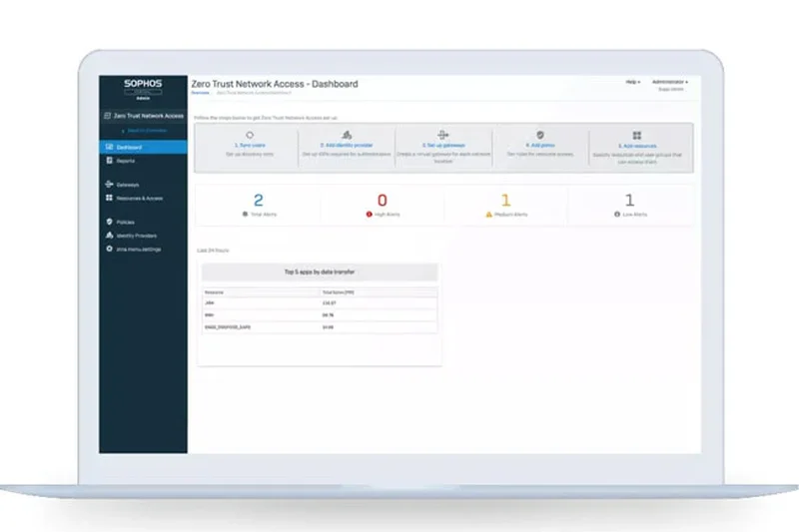Click the '5. Add resources' link
The image size is (799, 532).
click(637, 146)
